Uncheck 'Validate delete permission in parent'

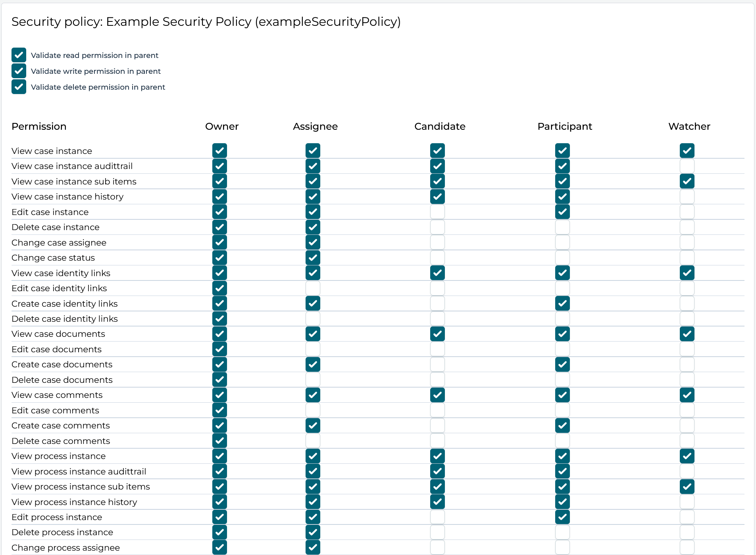tap(19, 87)
